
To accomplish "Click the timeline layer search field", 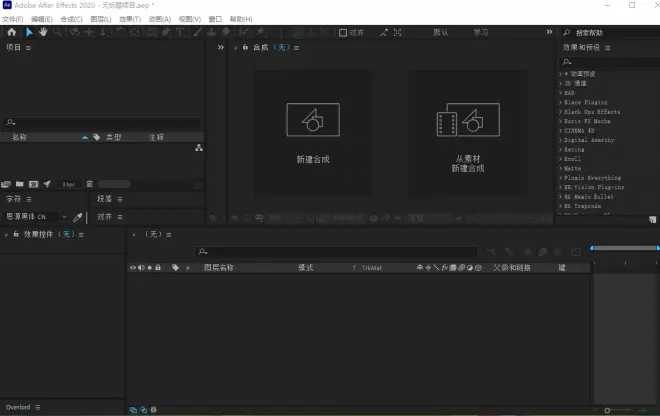I will (336, 251).
